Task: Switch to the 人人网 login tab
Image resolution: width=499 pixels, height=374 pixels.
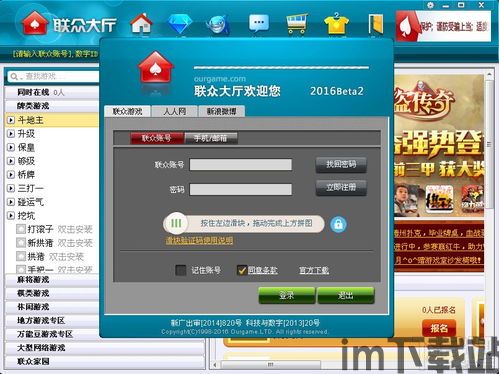Action: 175,111
